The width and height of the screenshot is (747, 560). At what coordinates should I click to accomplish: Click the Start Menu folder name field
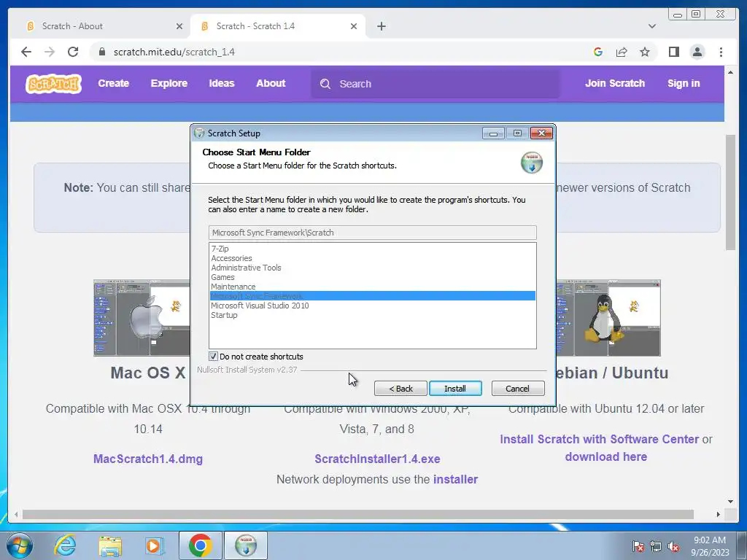tap(373, 233)
